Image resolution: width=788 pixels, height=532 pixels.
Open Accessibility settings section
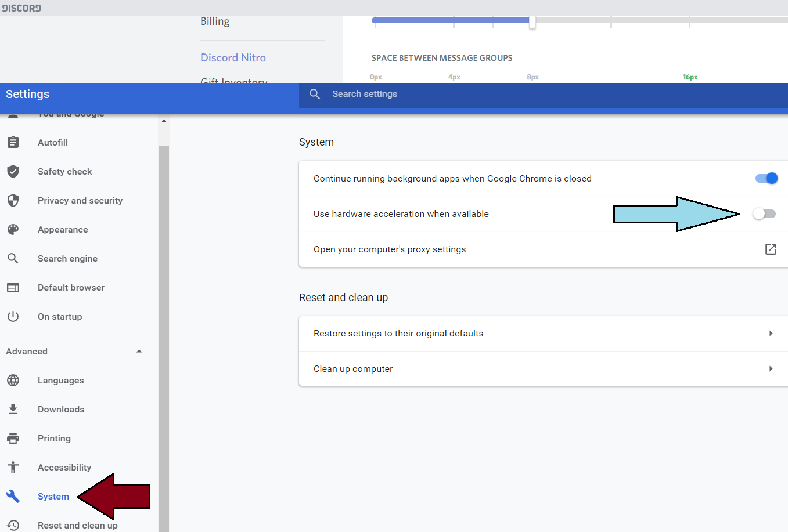tap(64, 467)
